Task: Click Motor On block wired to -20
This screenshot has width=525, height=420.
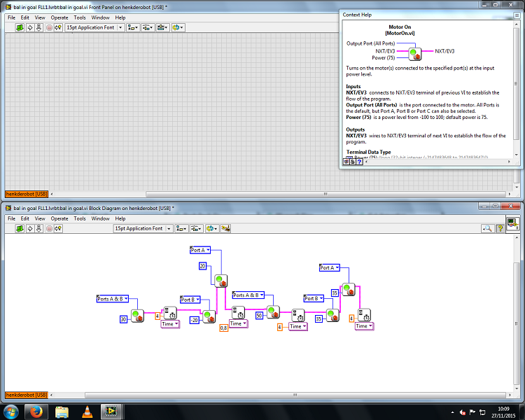Action: tap(209, 316)
